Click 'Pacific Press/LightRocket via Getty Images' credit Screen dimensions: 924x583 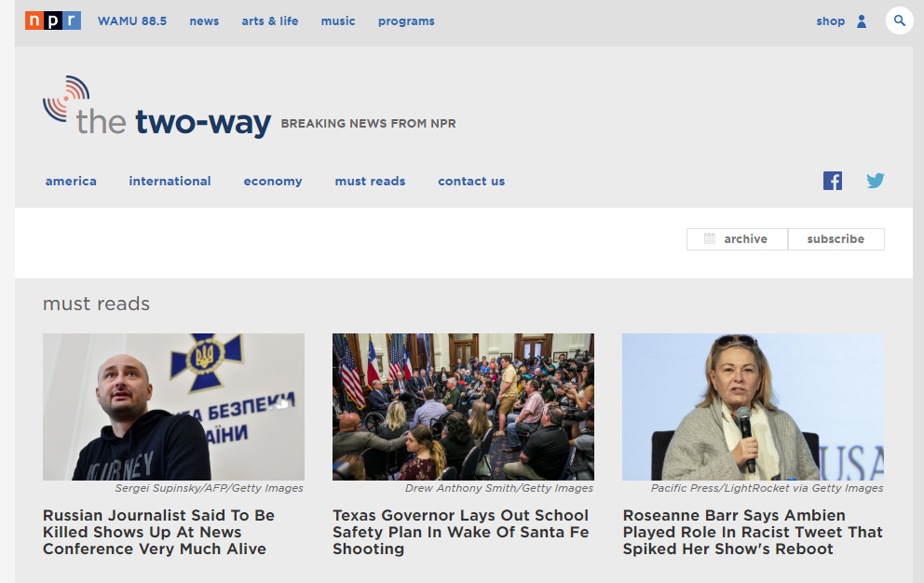pos(768,488)
